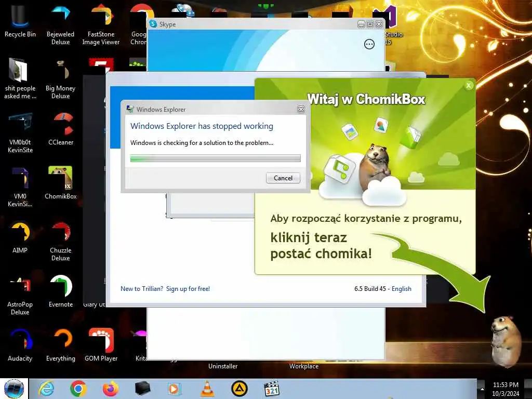Click 'kliknij teraz postać chomika!' text
The width and height of the screenshot is (532, 399).
(321, 246)
